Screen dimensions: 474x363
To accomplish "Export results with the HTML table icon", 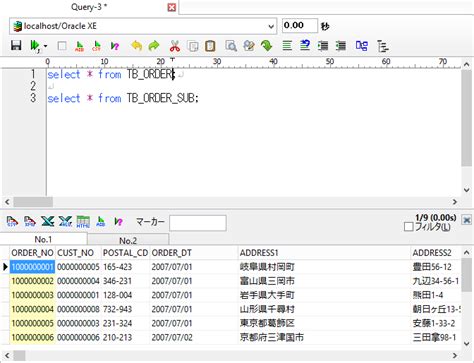I will coord(83,221).
